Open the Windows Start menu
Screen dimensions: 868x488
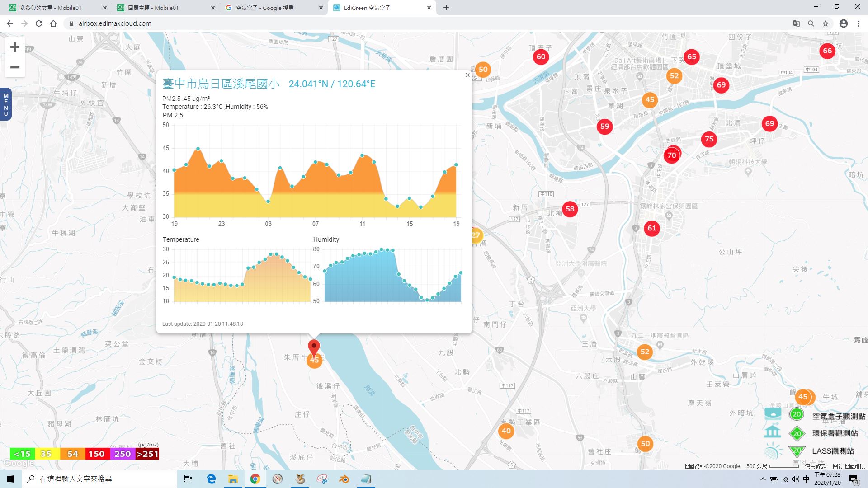(x=11, y=479)
